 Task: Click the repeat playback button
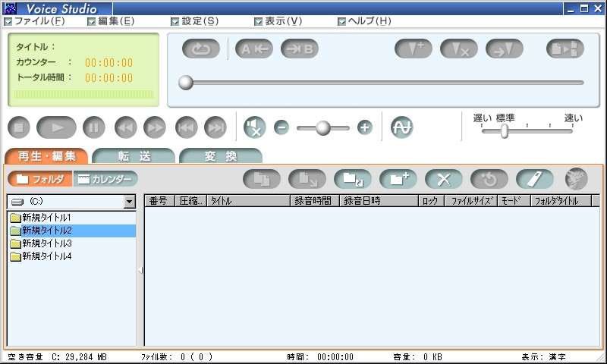[x=201, y=49]
